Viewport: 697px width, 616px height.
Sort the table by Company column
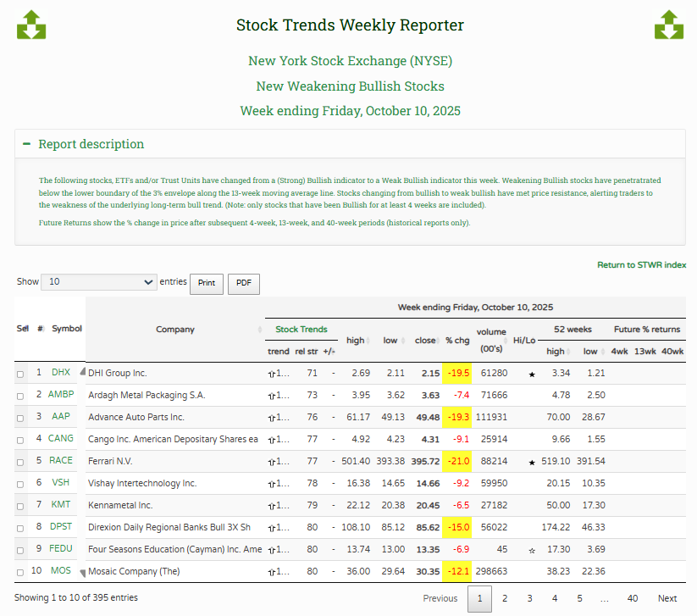pos(175,330)
